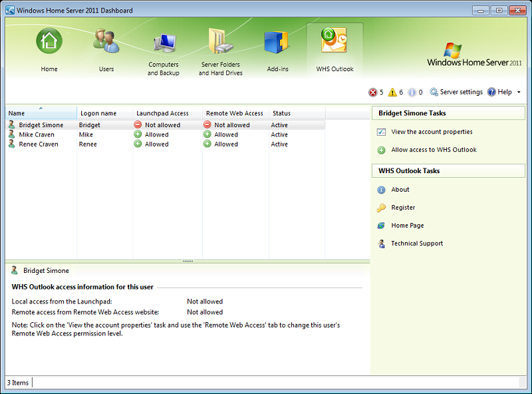This screenshot has height=394, width=532.
Task: Click the green Allow access plus icon
Action: click(x=381, y=150)
